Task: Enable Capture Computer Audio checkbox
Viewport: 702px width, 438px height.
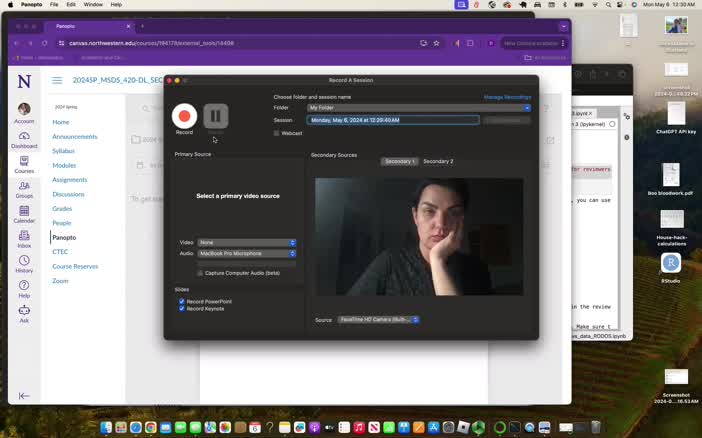Action: [200, 272]
